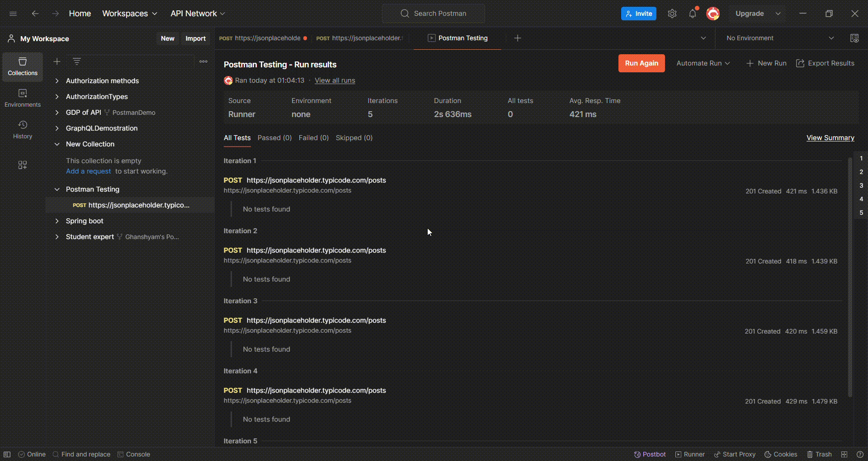Click the run results vertical scrollbar
The height and width of the screenshot is (461, 868).
[850, 277]
